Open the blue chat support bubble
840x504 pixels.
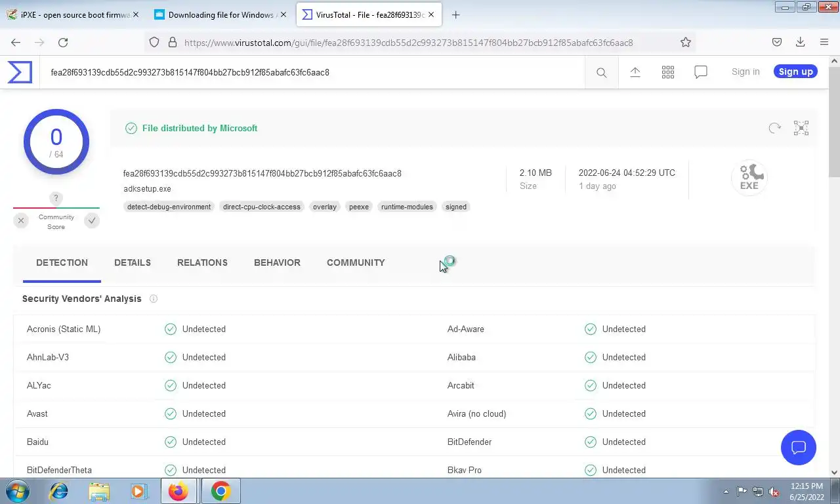[x=799, y=448]
